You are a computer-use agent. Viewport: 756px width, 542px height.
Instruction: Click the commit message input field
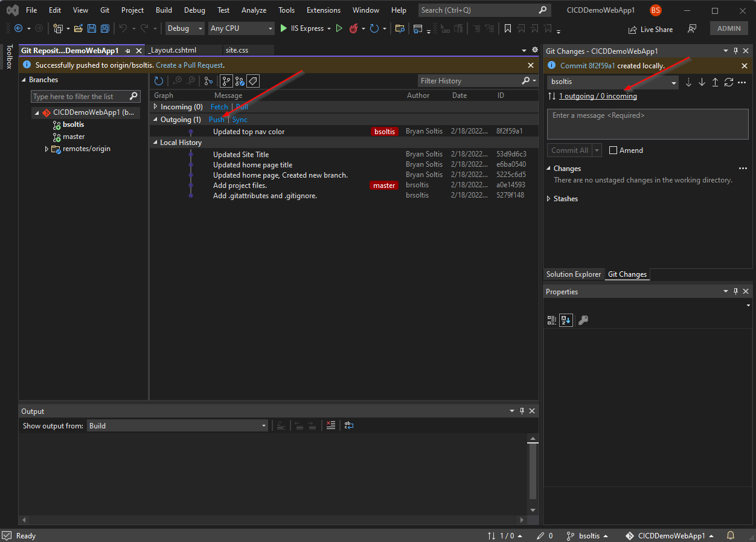(647, 124)
